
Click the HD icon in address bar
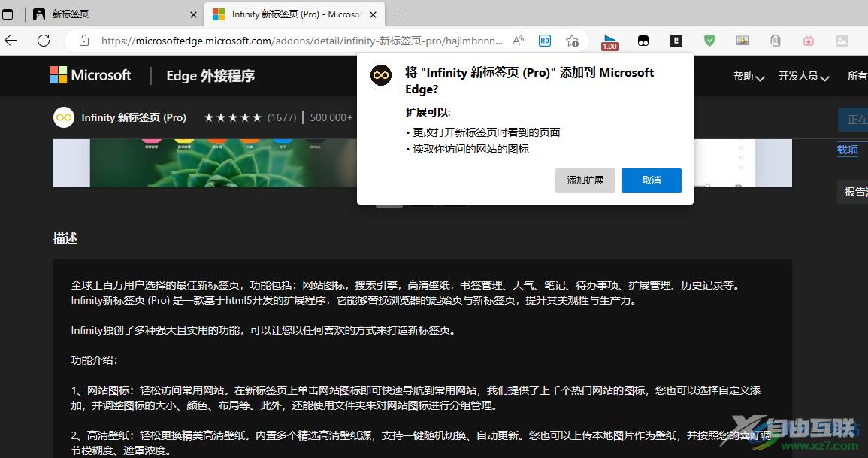545,41
